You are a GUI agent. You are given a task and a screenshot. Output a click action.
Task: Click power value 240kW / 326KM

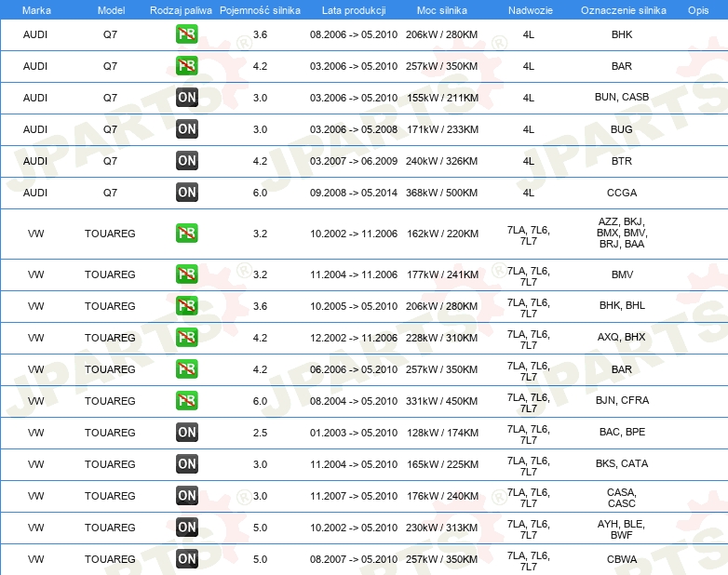441,161
